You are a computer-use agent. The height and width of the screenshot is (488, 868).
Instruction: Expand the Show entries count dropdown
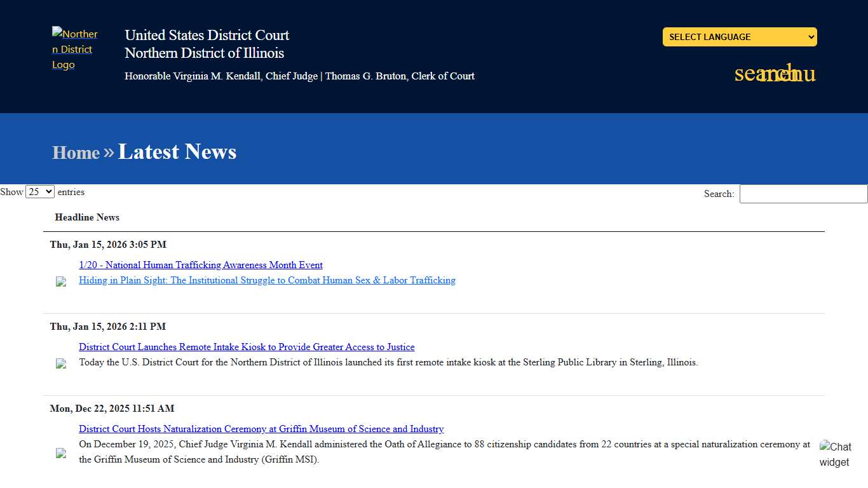click(x=40, y=192)
